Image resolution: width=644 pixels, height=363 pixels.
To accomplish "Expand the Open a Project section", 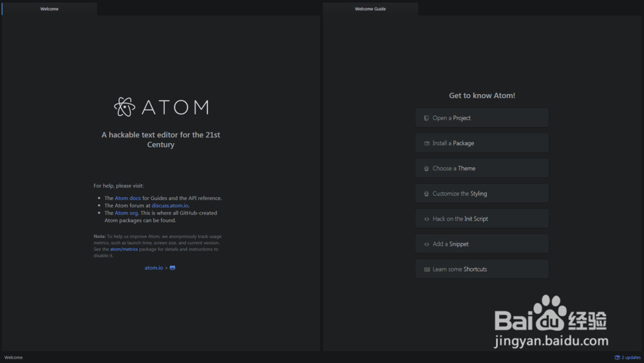I will [482, 117].
